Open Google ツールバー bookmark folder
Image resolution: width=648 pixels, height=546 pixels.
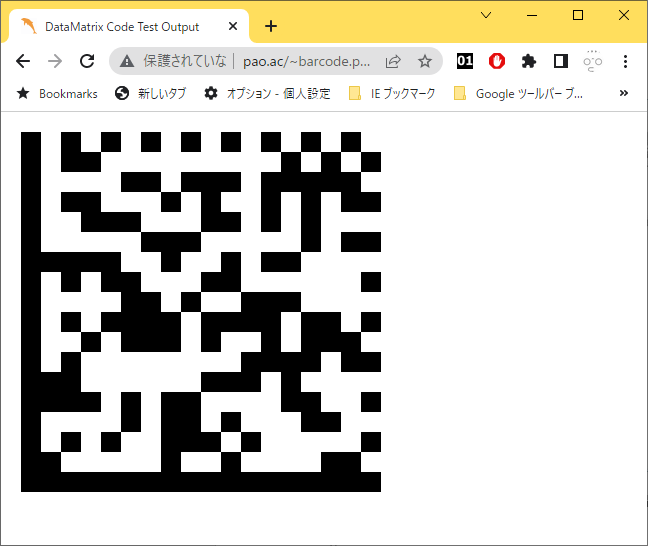518,93
